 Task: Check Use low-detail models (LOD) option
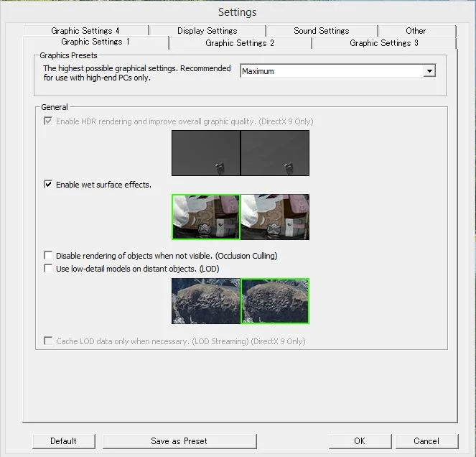[x=48, y=268]
